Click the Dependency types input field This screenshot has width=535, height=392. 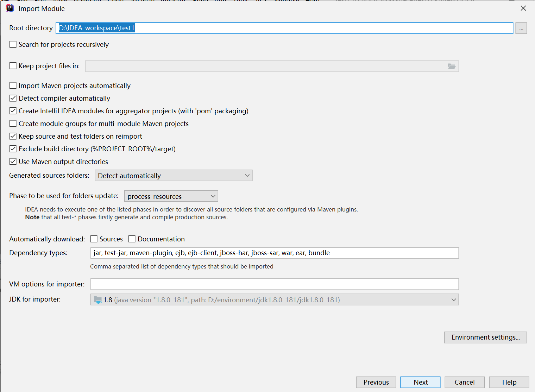[x=275, y=253]
